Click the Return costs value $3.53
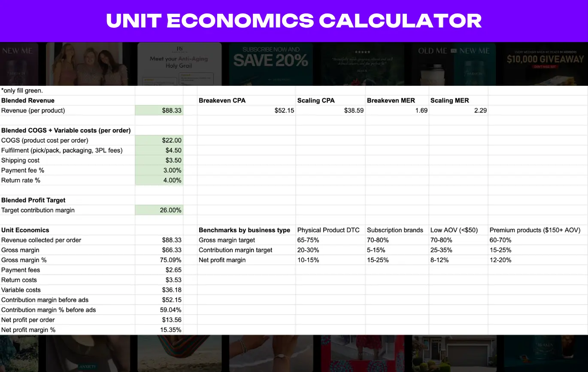 [173, 280]
